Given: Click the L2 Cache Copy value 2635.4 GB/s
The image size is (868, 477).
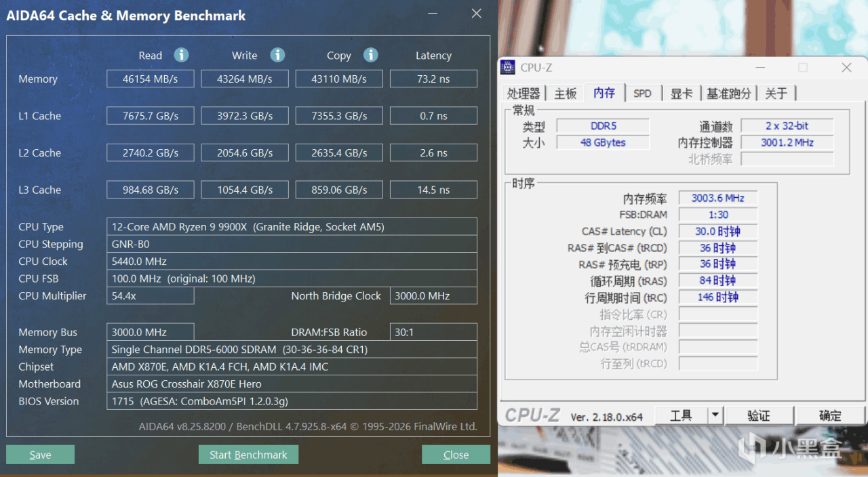Looking at the screenshot, I should (x=339, y=152).
